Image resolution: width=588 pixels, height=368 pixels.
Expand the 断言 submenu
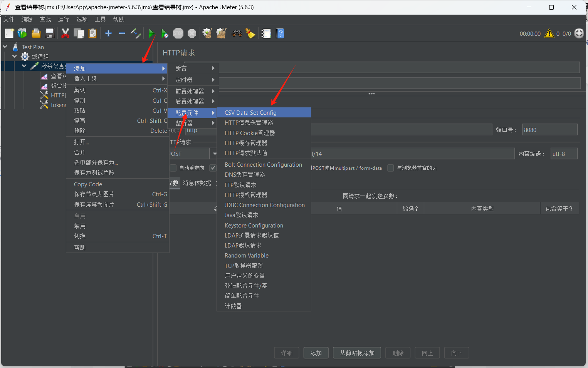194,68
